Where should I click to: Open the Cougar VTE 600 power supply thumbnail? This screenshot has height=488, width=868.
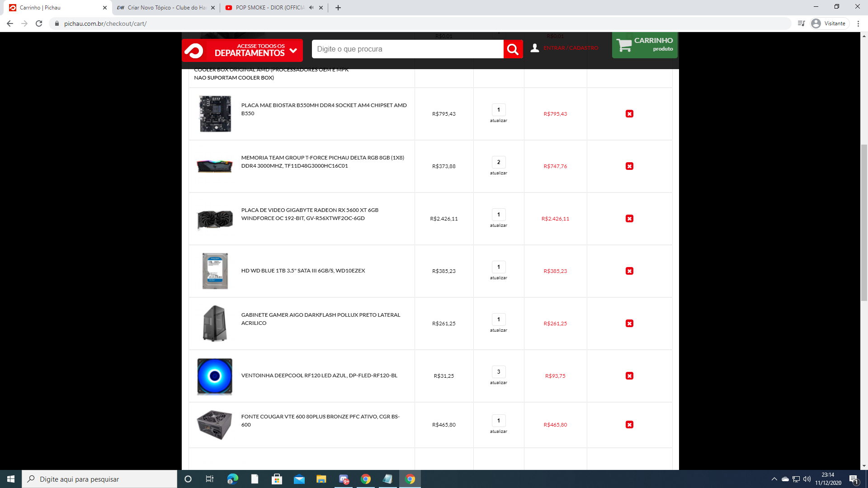215,425
